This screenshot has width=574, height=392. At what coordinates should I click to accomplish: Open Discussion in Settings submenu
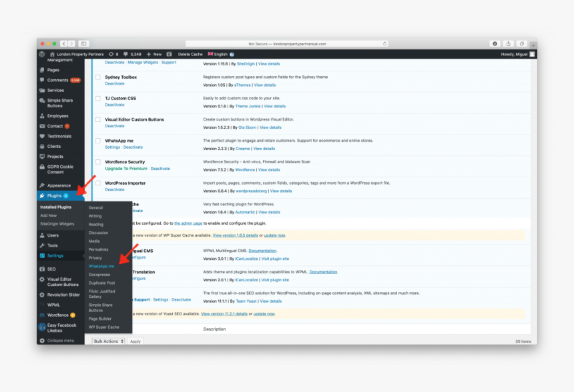point(99,233)
